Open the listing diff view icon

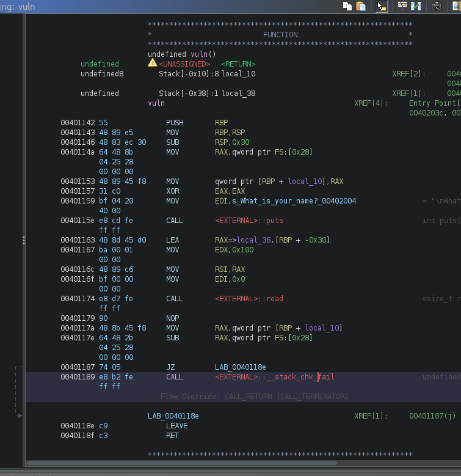tap(416, 6)
